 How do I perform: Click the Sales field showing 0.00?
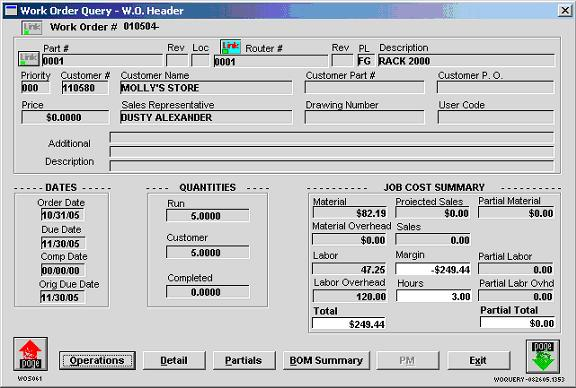coord(433,240)
